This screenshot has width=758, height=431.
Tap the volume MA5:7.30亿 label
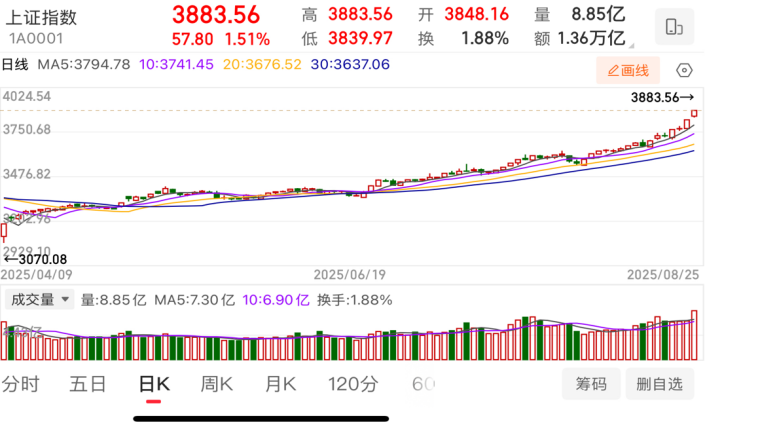click(x=194, y=300)
